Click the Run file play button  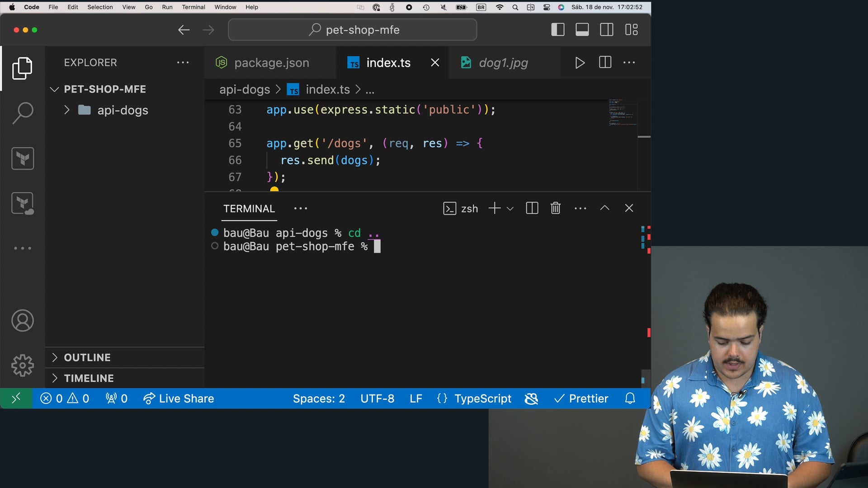(x=580, y=63)
